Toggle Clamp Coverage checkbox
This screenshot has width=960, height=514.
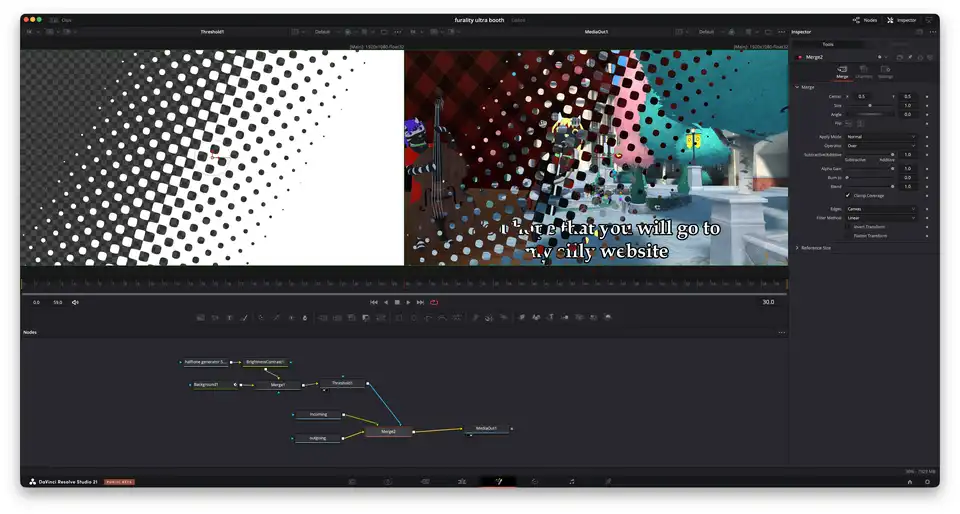point(848,196)
